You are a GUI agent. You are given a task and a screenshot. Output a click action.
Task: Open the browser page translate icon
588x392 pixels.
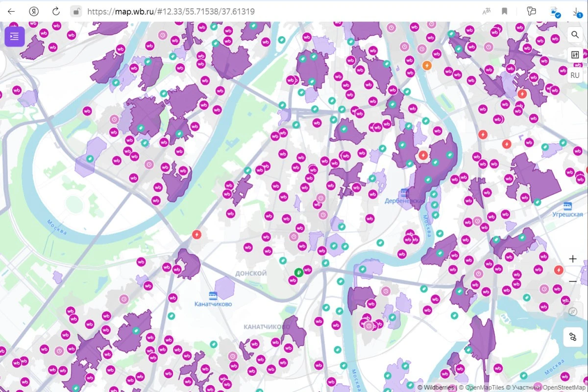click(487, 11)
